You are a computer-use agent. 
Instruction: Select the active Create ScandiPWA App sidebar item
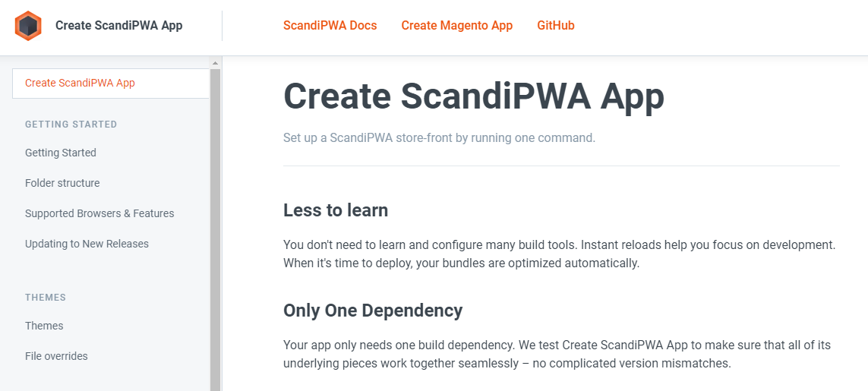click(80, 83)
